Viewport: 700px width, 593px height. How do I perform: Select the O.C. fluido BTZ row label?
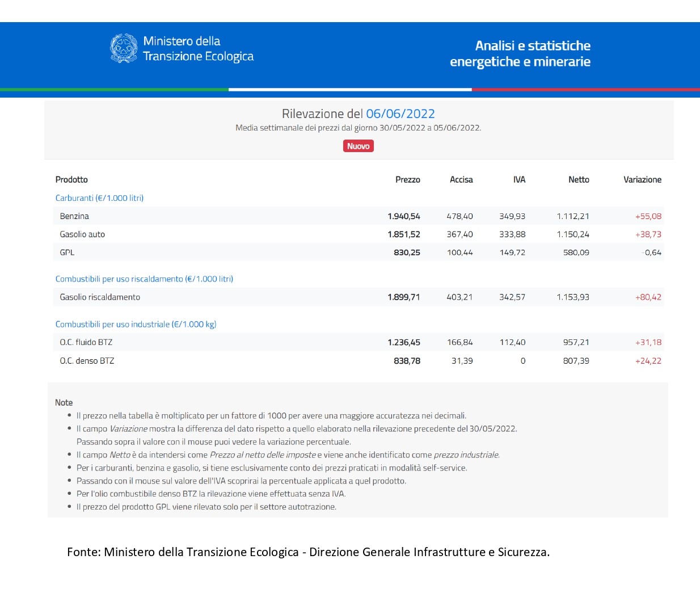[86, 342]
